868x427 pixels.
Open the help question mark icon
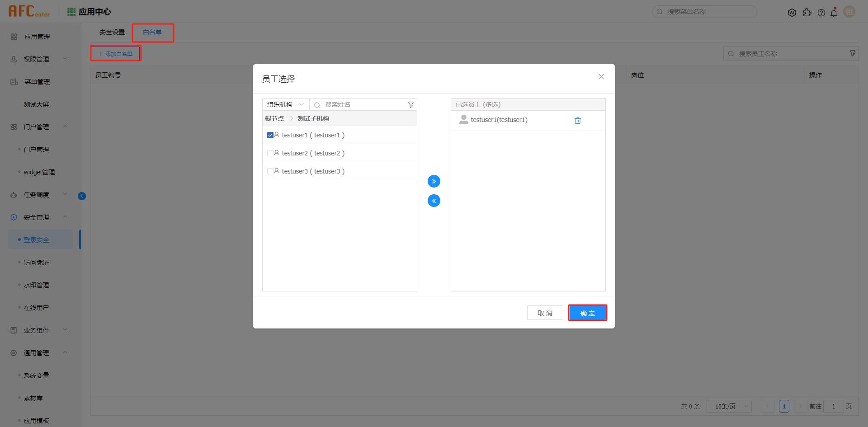822,12
